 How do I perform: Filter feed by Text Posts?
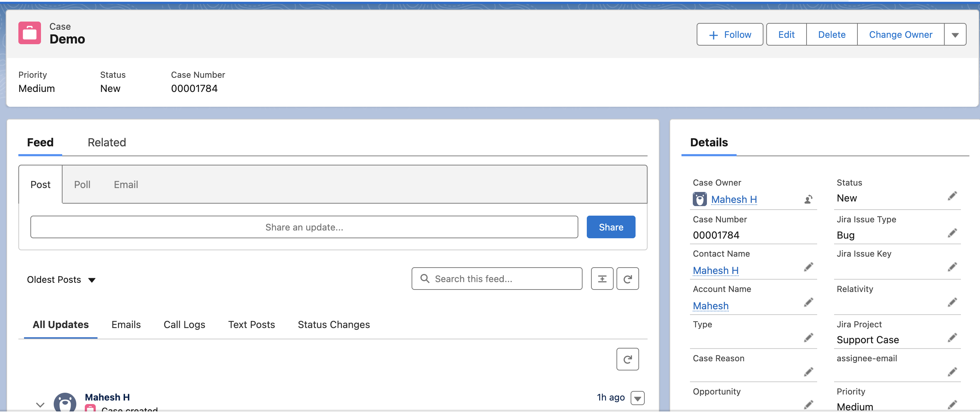click(252, 325)
